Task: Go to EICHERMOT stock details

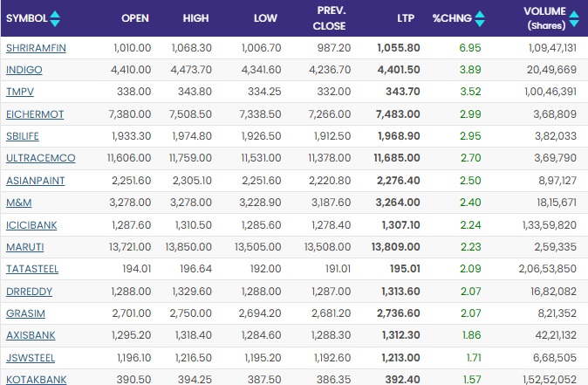Action: pos(34,114)
